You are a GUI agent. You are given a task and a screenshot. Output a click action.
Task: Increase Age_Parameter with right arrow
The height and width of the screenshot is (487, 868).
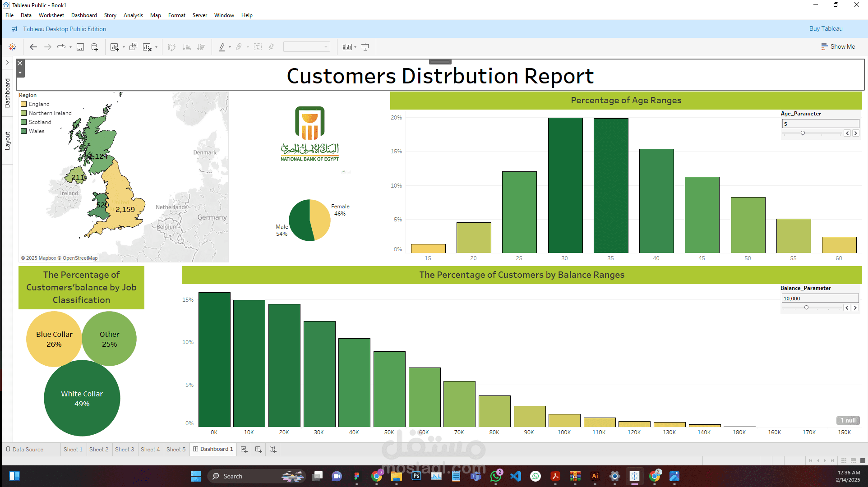pos(855,133)
